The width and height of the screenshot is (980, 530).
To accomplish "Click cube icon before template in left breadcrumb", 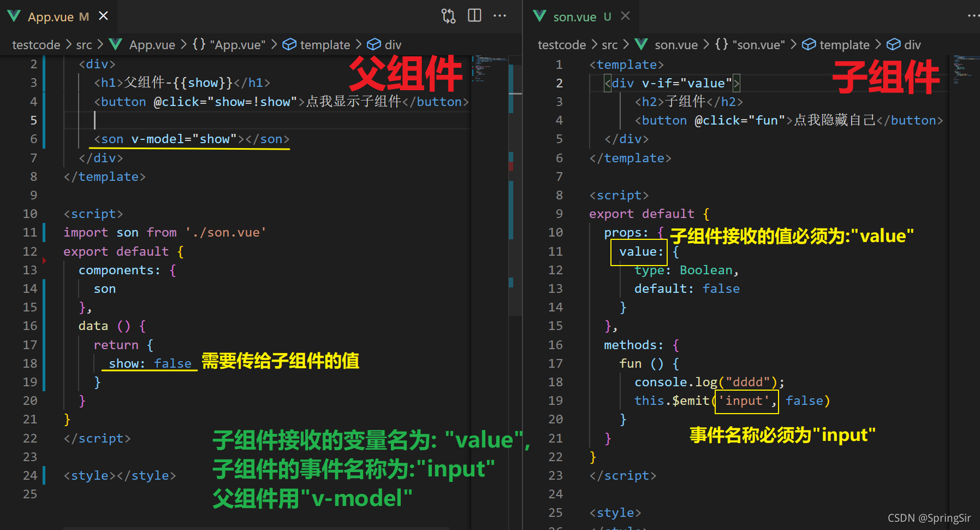I will [x=289, y=44].
